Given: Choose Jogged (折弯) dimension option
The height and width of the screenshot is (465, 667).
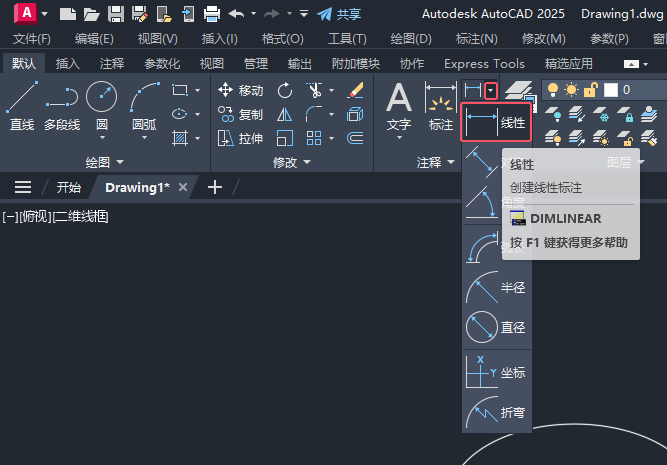Looking at the screenshot, I should 496,412.
